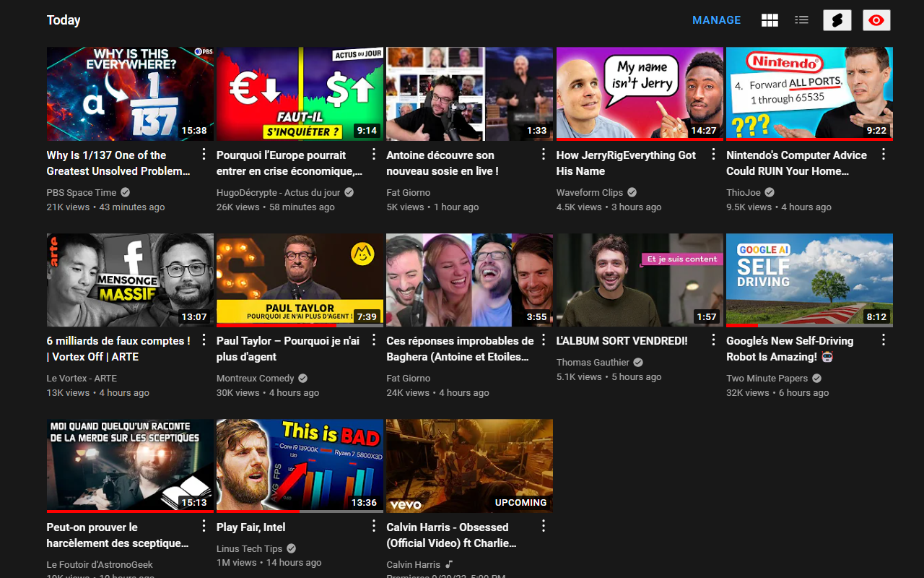Open the Nintendo 'Forward ALL PORTS' thumbnail

click(809, 94)
